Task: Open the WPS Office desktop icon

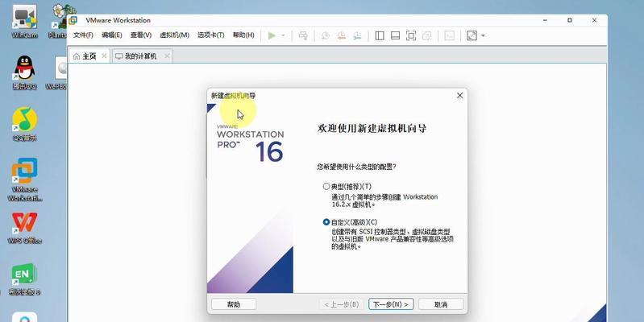Action: point(25,228)
